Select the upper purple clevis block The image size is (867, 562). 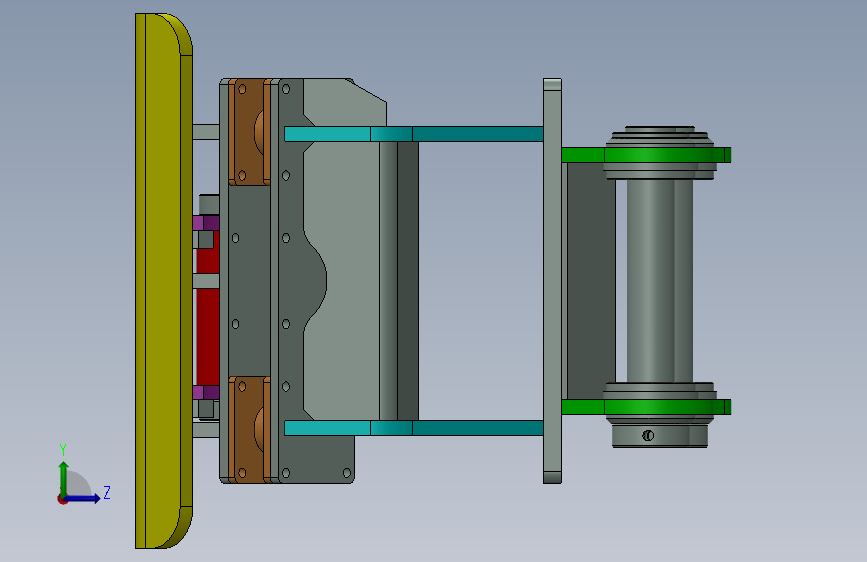tap(206, 223)
